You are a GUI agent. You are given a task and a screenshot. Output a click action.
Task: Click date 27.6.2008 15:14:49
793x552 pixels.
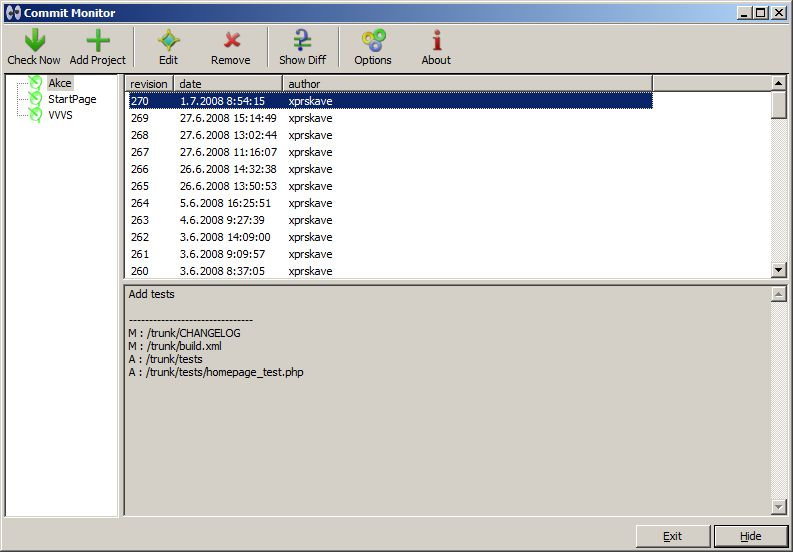click(x=228, y=118)
